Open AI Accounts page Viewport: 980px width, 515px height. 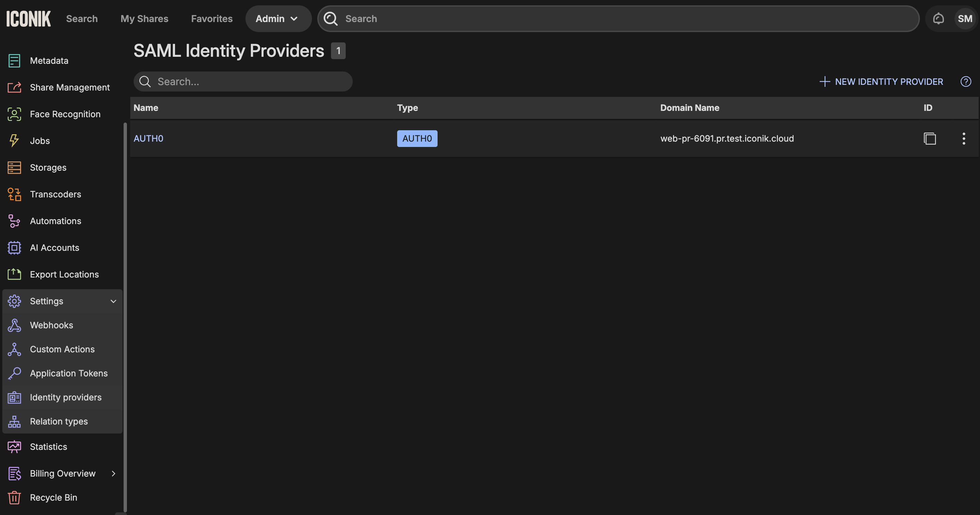pos(54,247)
